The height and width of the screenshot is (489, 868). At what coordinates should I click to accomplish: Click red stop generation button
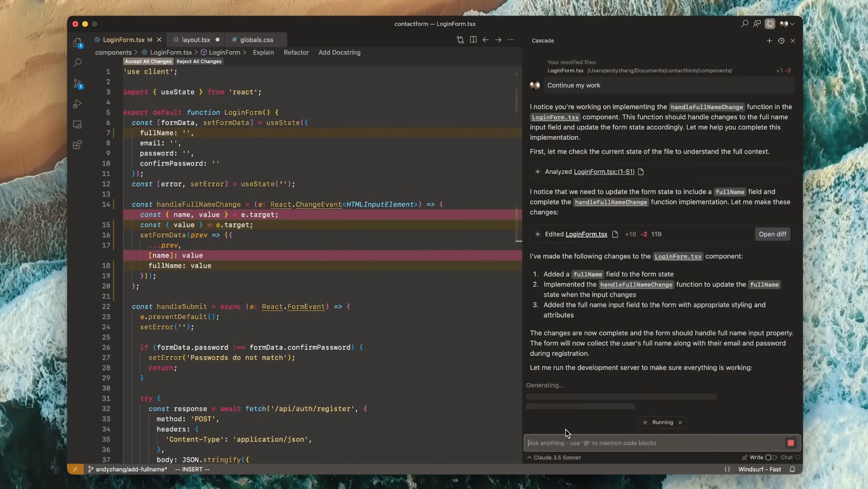[791, 443]
